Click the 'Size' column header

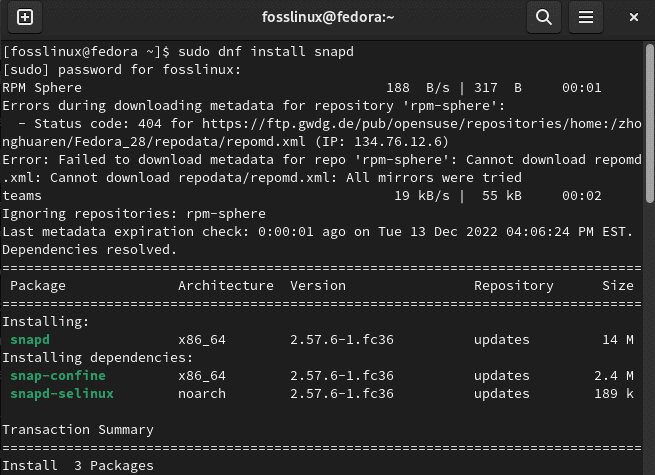pos(618,286)
